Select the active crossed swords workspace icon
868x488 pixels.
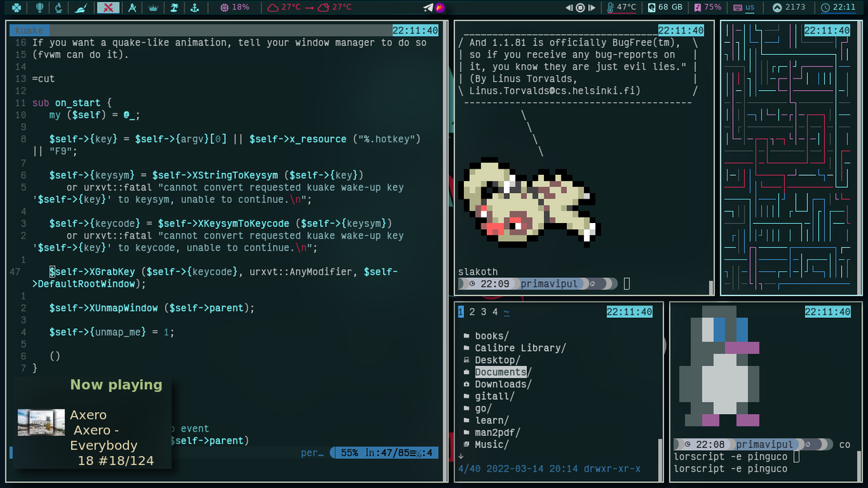tap(107, 7)
